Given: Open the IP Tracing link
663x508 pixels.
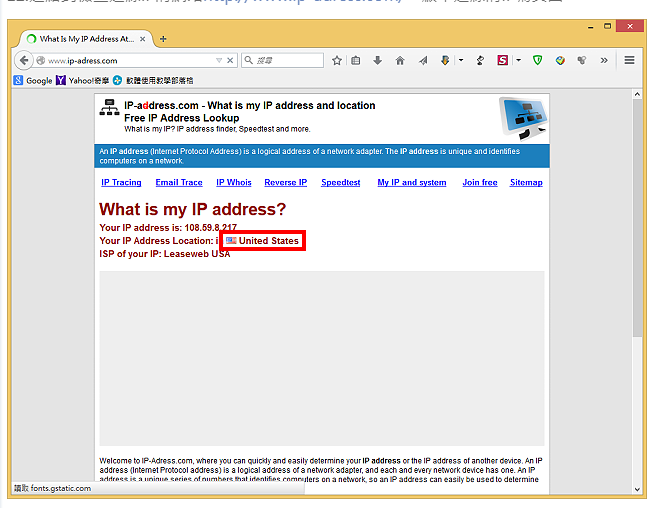Looking at the screenshot, I should pos(121,182).
